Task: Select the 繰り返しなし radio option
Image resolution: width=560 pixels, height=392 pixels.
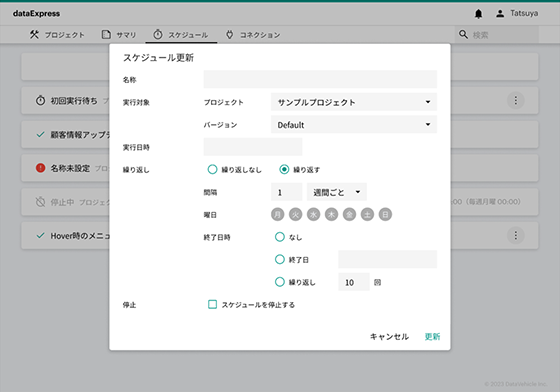Action: (x=212, y=169)
